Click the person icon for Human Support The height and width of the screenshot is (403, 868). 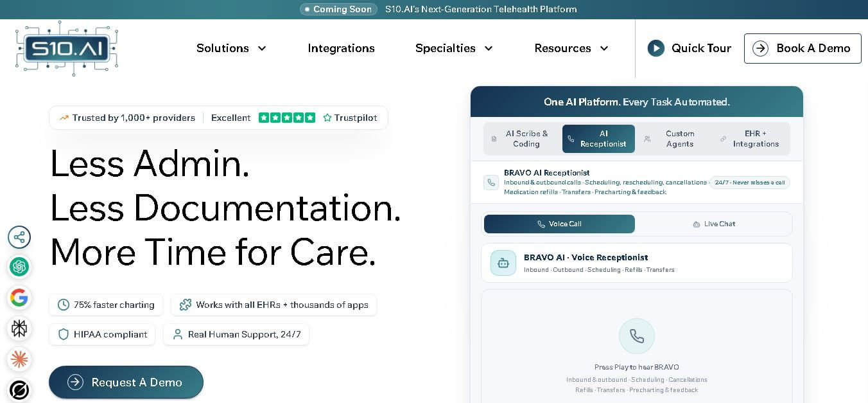(178, 334)
